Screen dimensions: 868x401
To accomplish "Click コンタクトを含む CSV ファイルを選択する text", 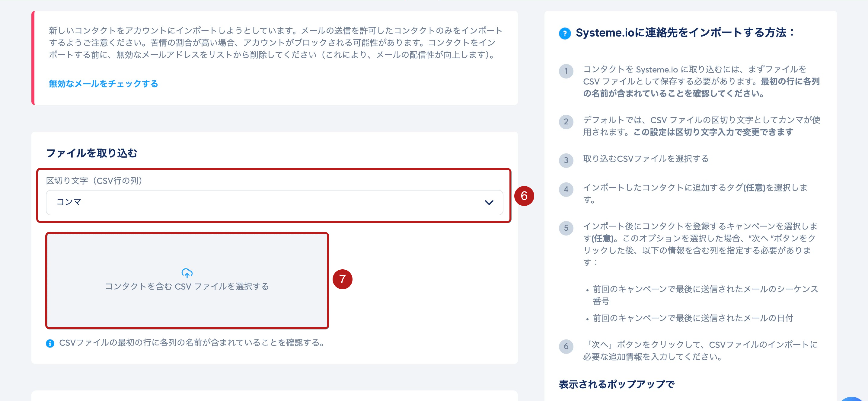I will [187, 286].
